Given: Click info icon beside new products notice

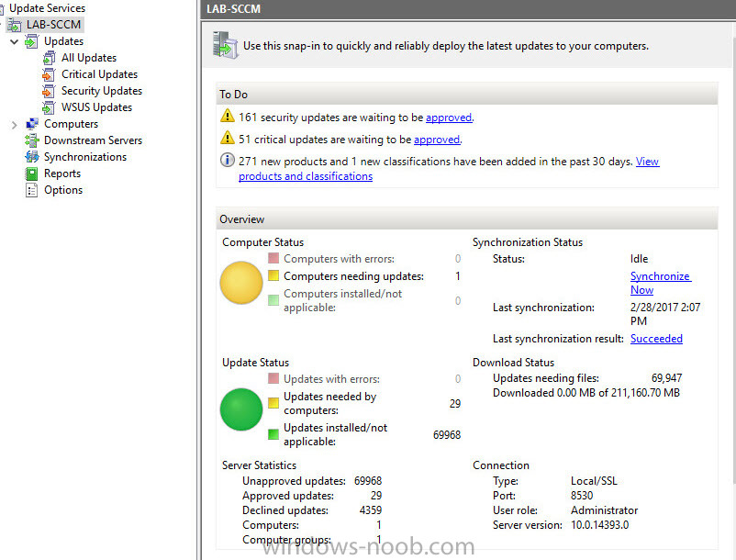Looking at the screenshot, I should (x=228, y=160).
